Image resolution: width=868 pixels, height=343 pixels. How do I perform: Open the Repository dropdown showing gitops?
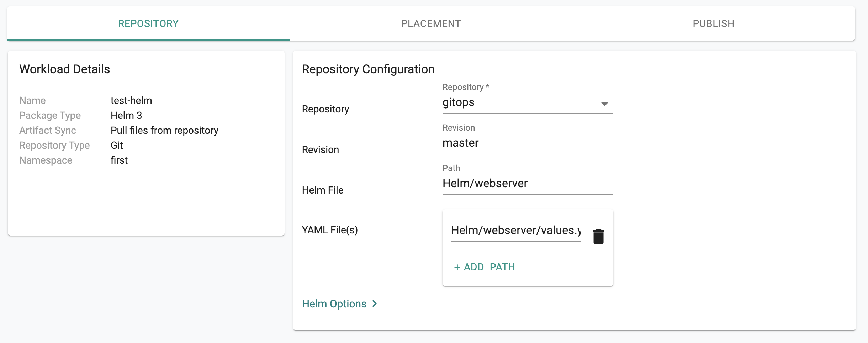pyautogui.click(x=528, y=103)
